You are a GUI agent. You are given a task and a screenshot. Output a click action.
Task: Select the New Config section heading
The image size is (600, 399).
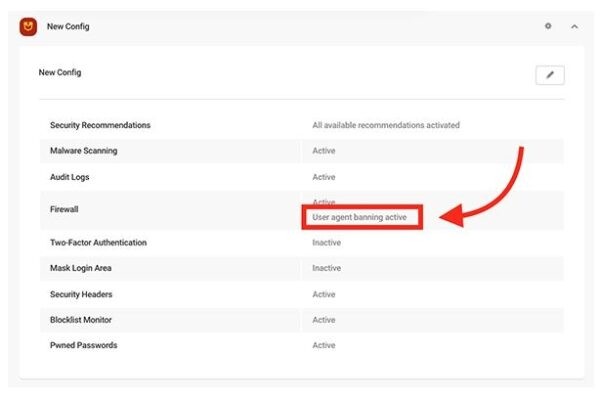60,72
